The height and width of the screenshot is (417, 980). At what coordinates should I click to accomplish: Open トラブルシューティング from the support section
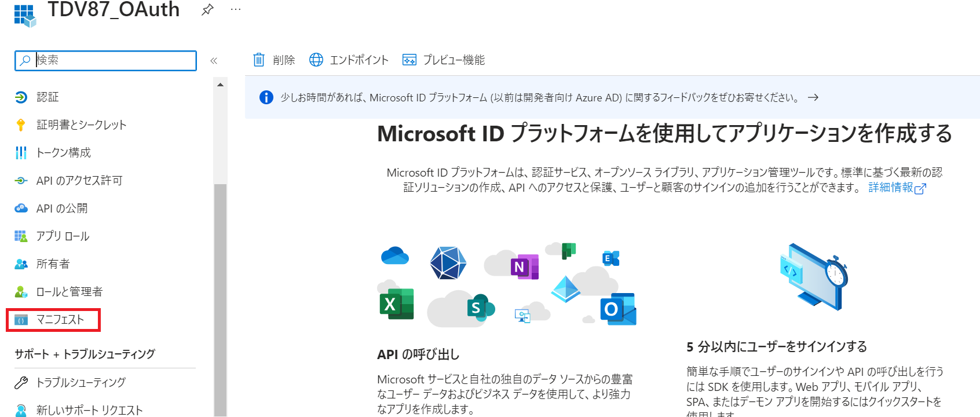click(x=81, y=382)
